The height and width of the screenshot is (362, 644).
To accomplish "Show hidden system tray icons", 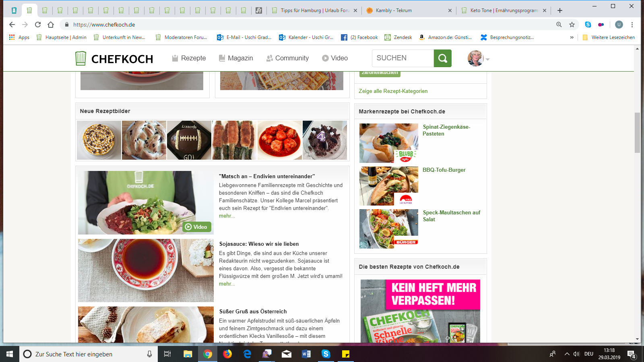I will (567, 354).
